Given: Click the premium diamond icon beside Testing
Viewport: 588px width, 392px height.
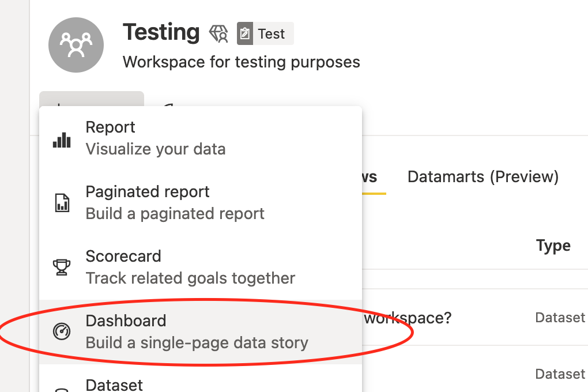Looking at the screenshot, I should pyautogui.click(x=218, y=34).
